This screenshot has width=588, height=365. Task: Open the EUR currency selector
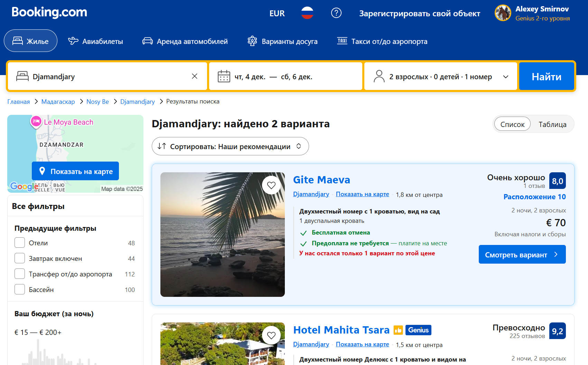tap(277, 13)
